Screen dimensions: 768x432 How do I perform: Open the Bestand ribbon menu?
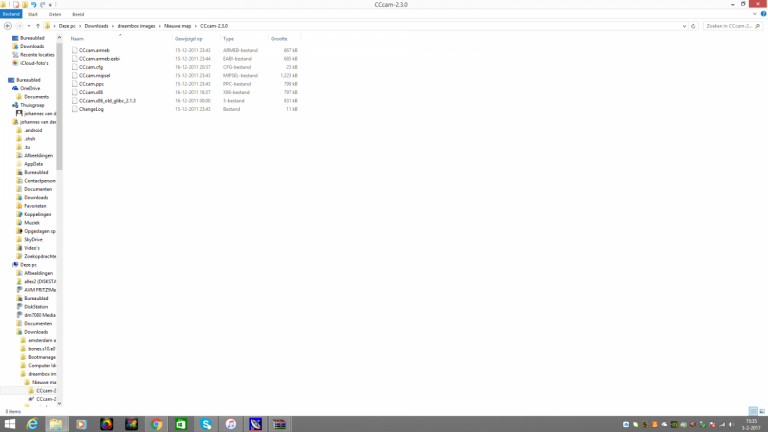click(11, 14)
